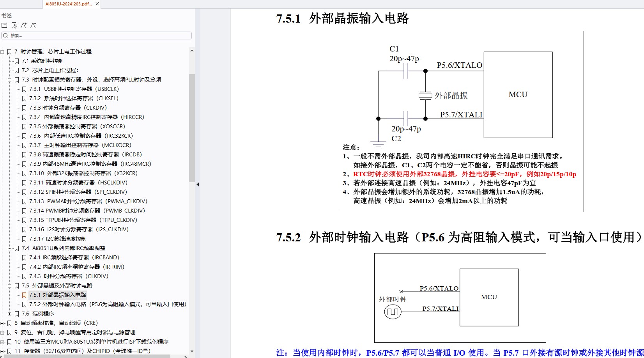
Task: Click bookmark icon beside 7.3.11 HSCLKDIV
Action: (24, 183)
